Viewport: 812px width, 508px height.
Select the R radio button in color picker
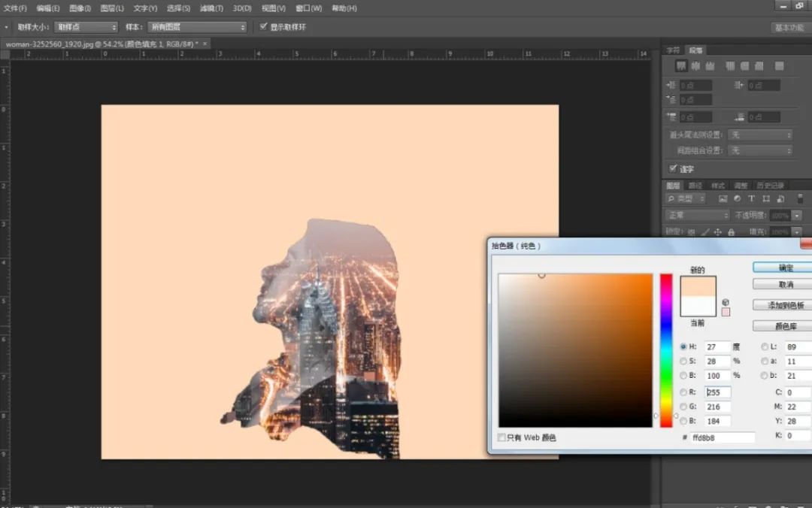click(x=683, y=392)
